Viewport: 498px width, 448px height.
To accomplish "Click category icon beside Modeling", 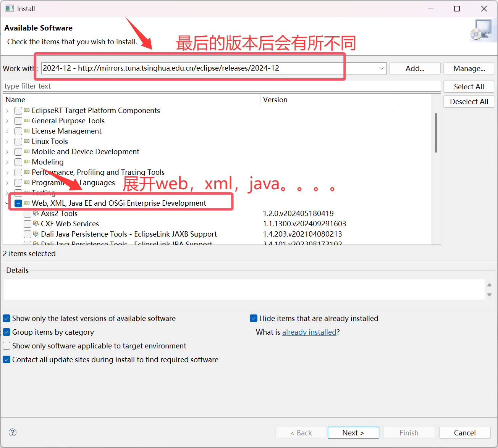I will [x=27, y=162].
